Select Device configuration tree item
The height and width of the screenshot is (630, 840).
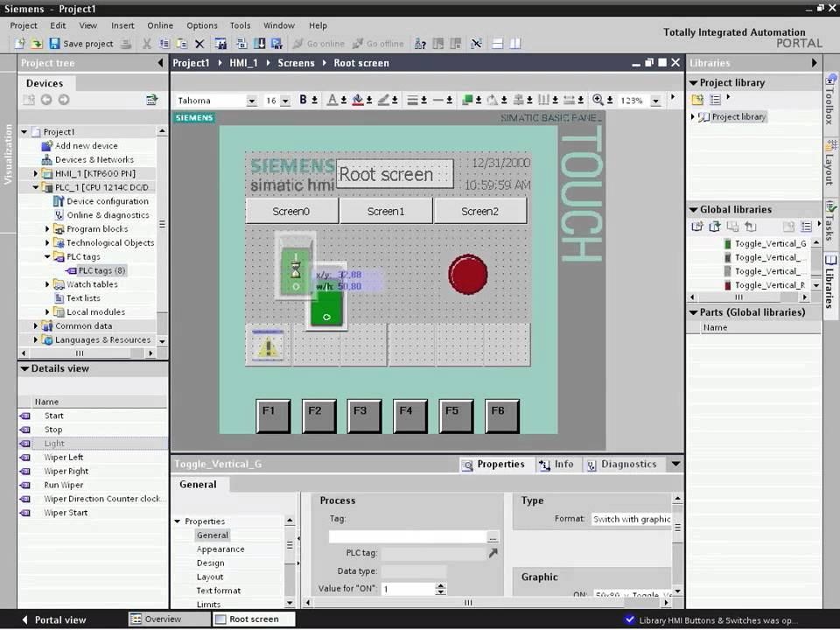point(101,201)
